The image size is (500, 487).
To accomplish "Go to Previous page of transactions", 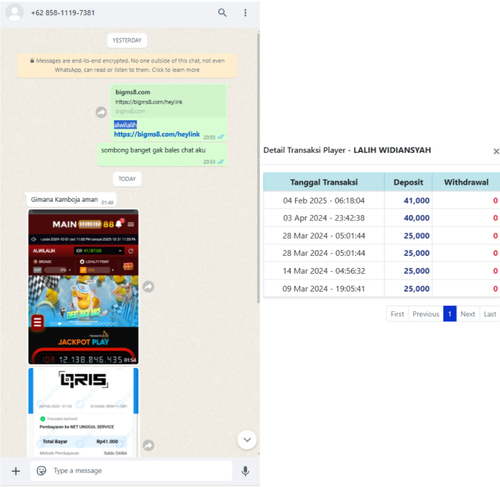I will point(426,314).
